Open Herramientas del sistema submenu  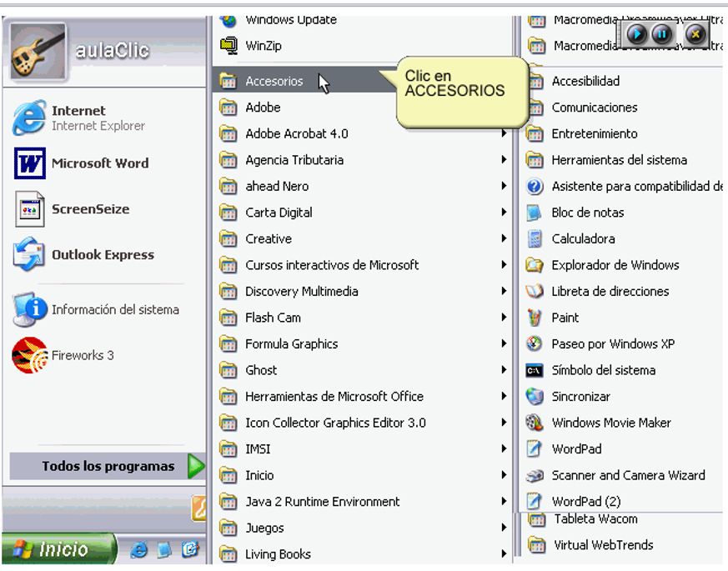click(623, 160)
